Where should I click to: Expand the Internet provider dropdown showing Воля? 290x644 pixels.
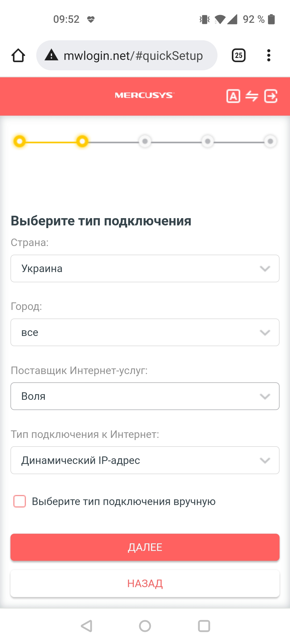[x=145, y=396]
